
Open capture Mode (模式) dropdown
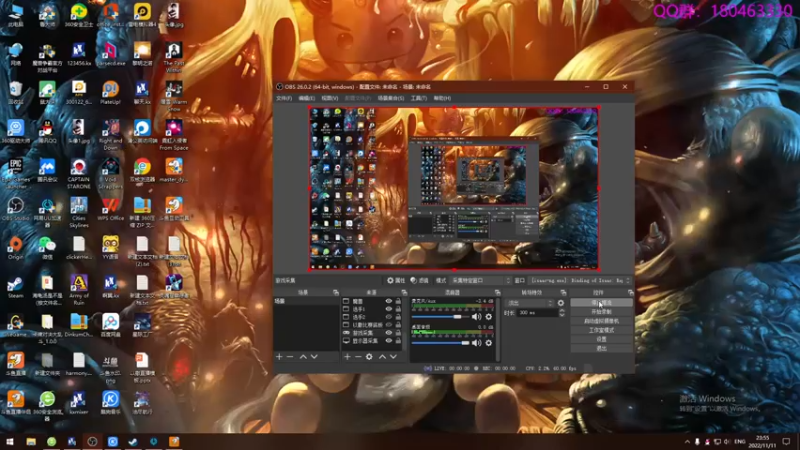480,281
